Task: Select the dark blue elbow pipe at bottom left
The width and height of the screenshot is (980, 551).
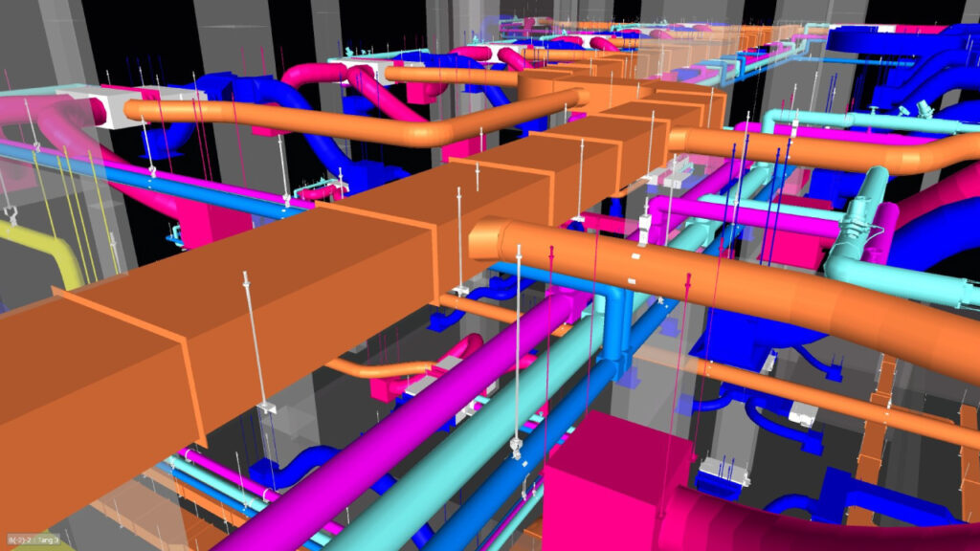Action: 287,469
